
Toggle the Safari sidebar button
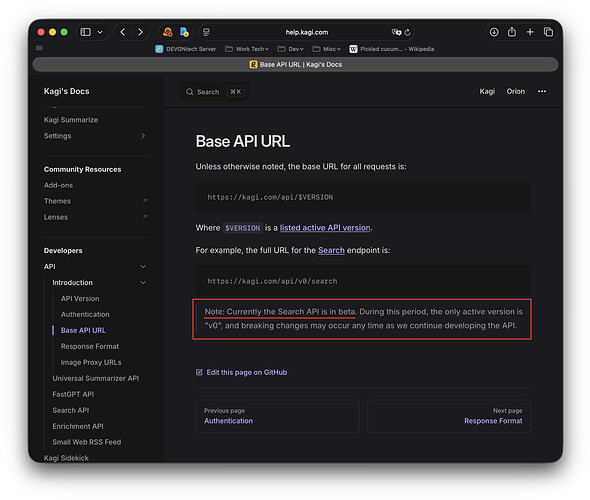coord(86,32)
